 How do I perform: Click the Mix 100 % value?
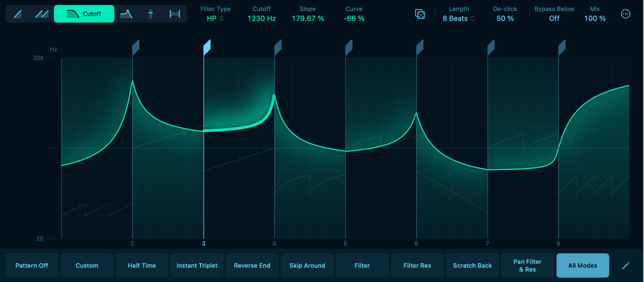[x=595, y=18]
